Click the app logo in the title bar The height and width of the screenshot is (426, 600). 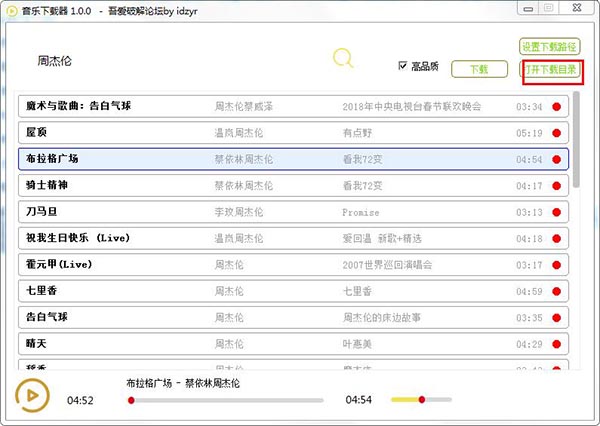coord(12,11)
